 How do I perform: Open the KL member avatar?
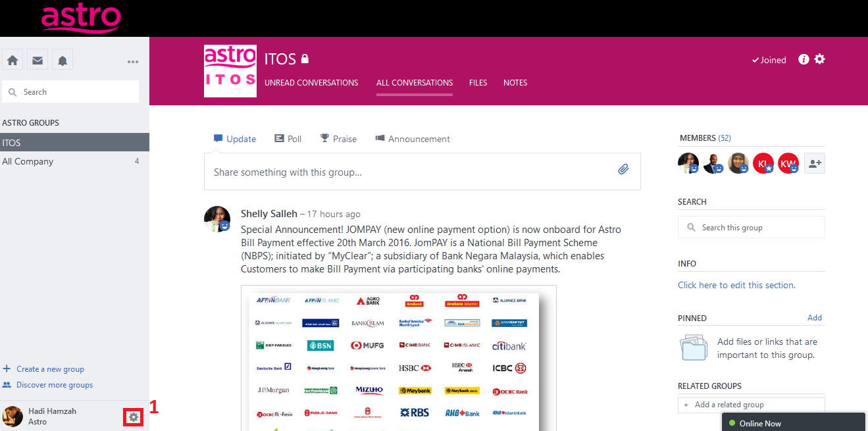[763, 163]
